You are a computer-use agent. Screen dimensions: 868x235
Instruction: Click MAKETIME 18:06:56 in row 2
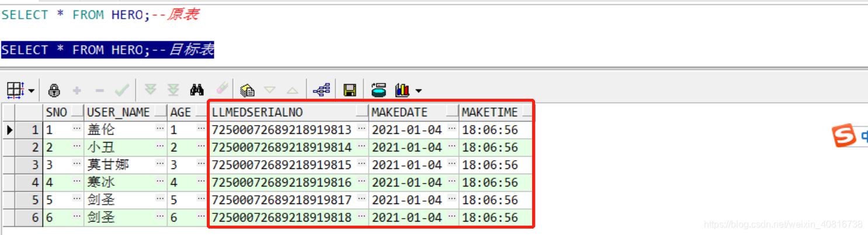(x=490, y=147)
